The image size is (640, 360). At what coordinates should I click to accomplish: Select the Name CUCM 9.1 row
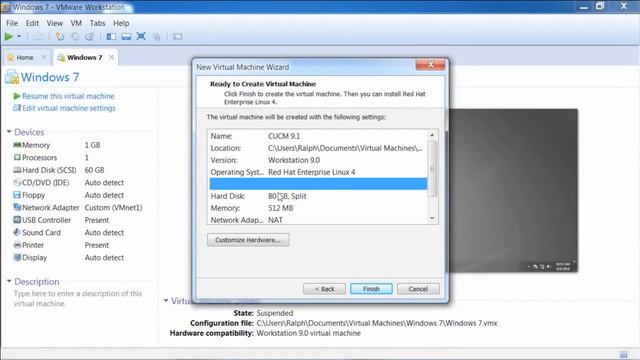click(318, 136)
